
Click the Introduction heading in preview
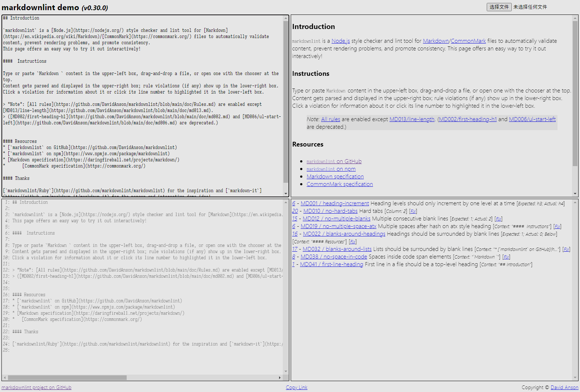(x=314, y=26)
